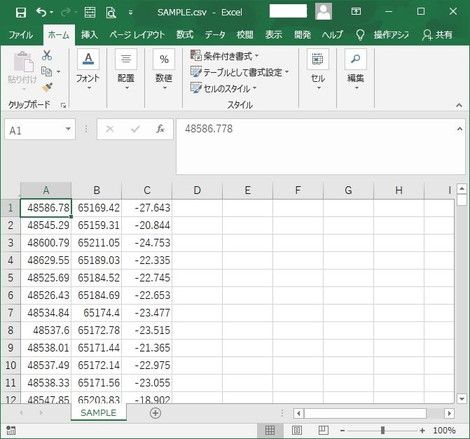Open セルのスタイル cell styles dropdown

(x=223, y=88)
